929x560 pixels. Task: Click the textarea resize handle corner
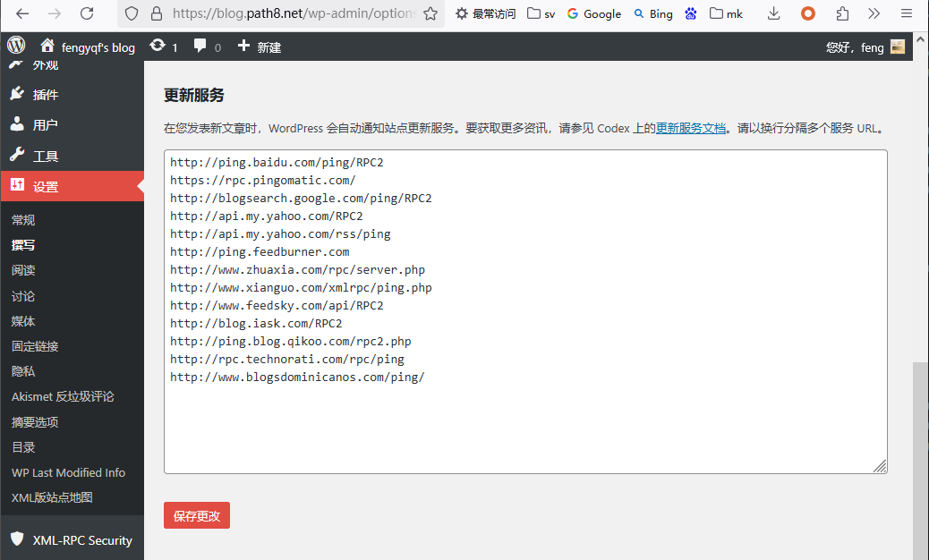click(x=880, y=466)
